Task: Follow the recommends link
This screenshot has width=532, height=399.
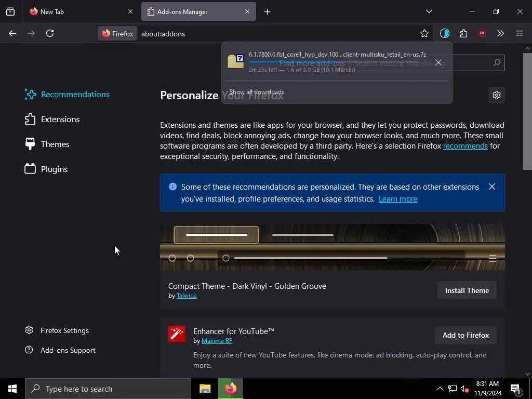Action: [x=465, y=146]
